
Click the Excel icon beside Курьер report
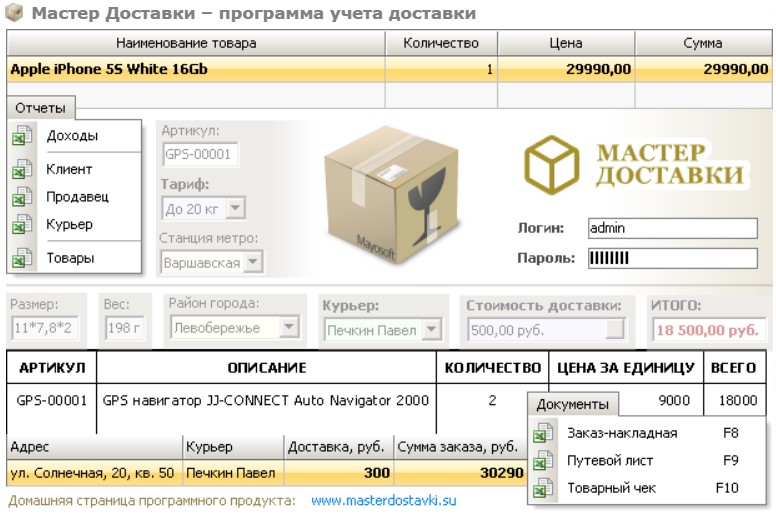coord(22,224)
